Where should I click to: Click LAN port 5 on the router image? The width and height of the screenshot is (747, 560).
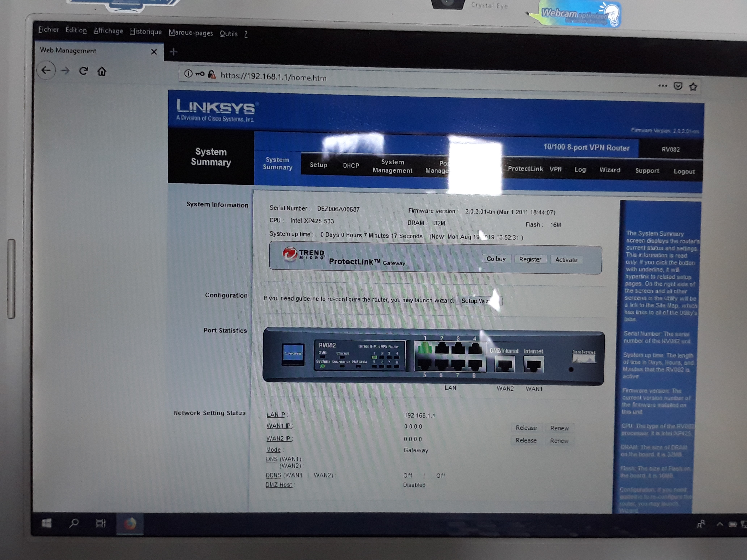tap(425, 365)
